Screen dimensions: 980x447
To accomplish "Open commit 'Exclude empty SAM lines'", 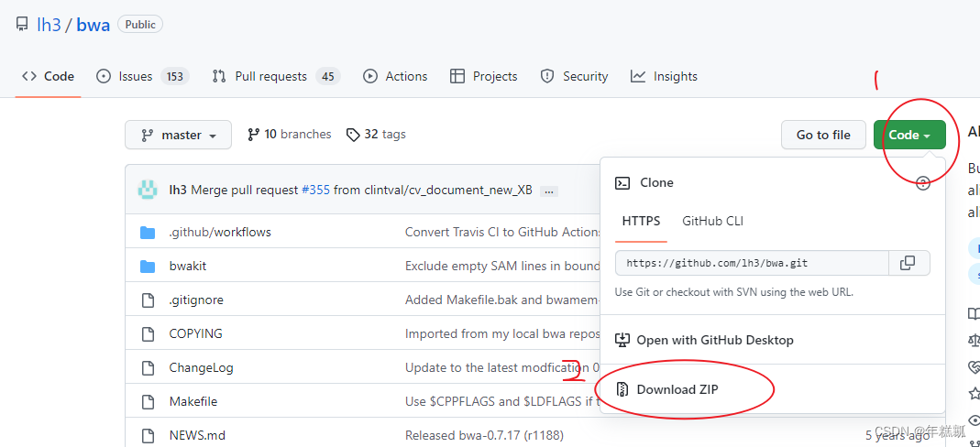I will pos(502,266).
